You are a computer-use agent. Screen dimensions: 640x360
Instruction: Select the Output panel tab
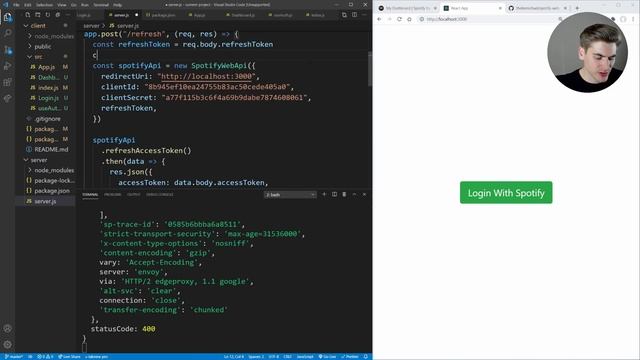pyautogui.click(x=133, y=195)
